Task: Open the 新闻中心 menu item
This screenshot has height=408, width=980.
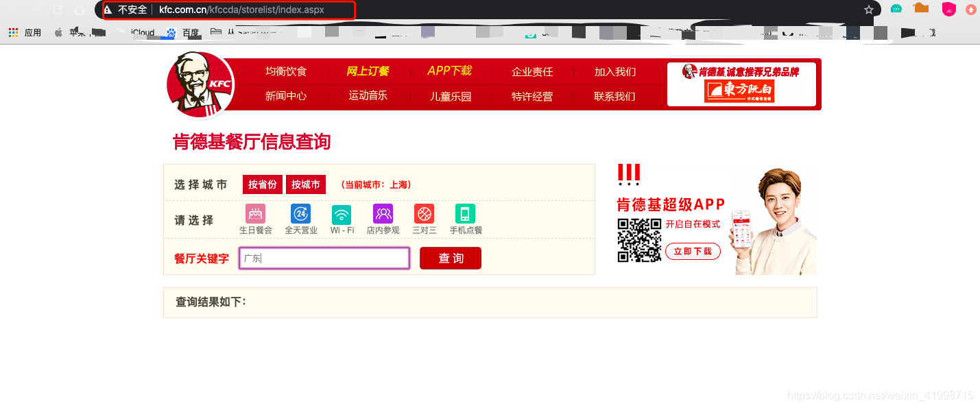Action: [x=286, y=96]
